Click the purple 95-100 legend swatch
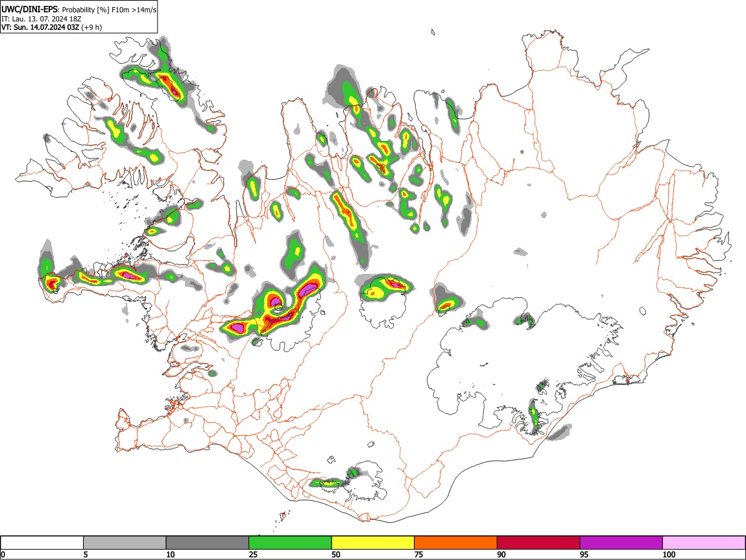 point(621,543)
